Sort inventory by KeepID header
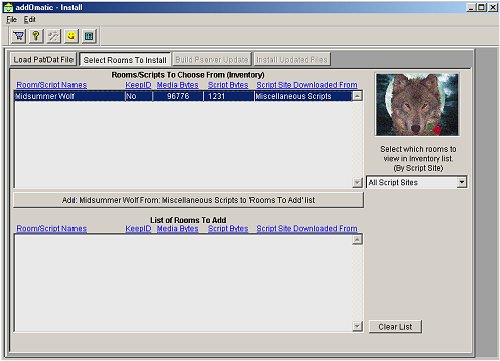Viewport: 500px width, 361px height. [x=138, y=85]
